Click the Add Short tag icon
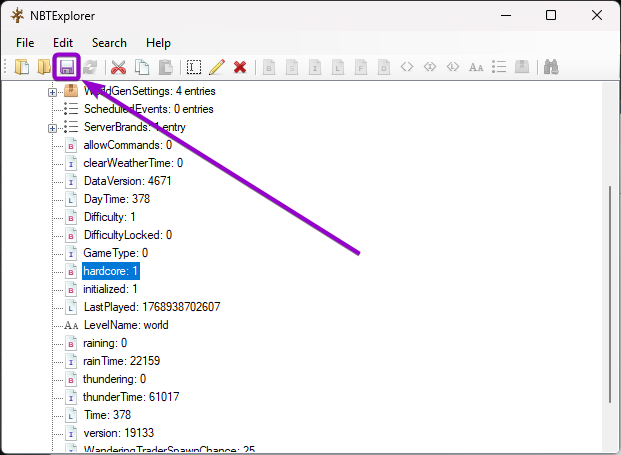This screenshot has width=621, height=455. 292,67
